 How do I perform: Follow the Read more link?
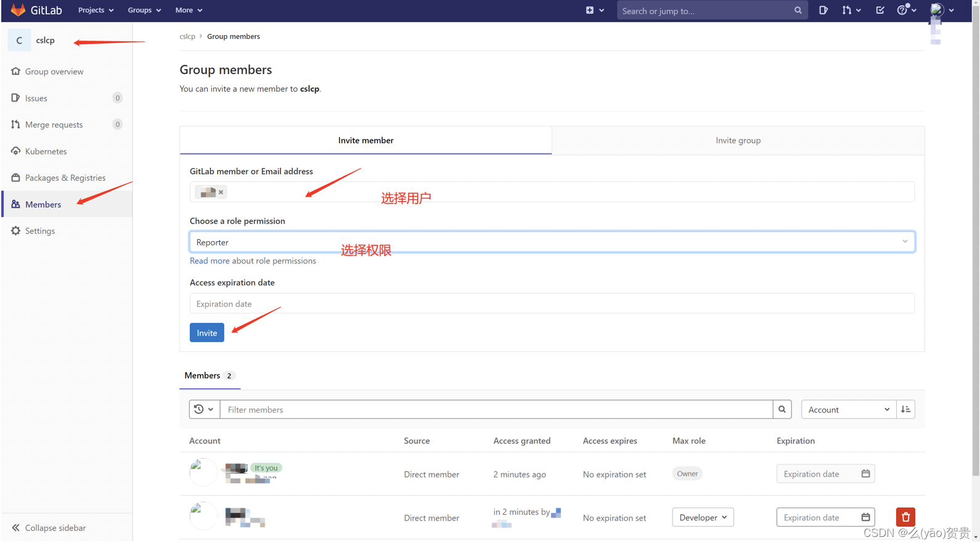point(210,261)
